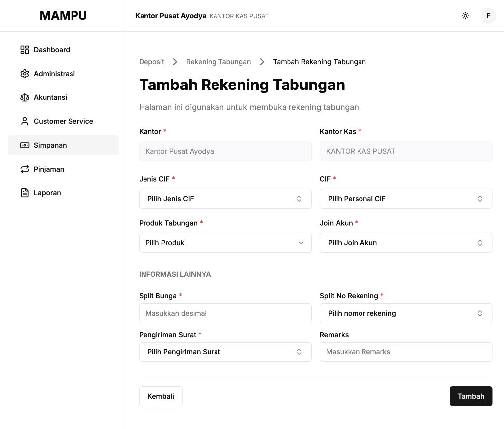Open the Pilih Personal CIF dropdown
This screenshot has width=504, height=429.
pyautogui.click(x=406, y=199)
